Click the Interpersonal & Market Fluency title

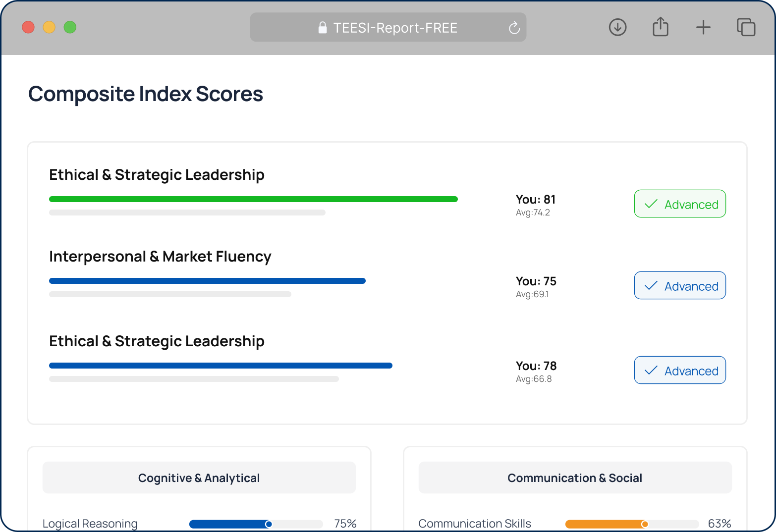160,257
